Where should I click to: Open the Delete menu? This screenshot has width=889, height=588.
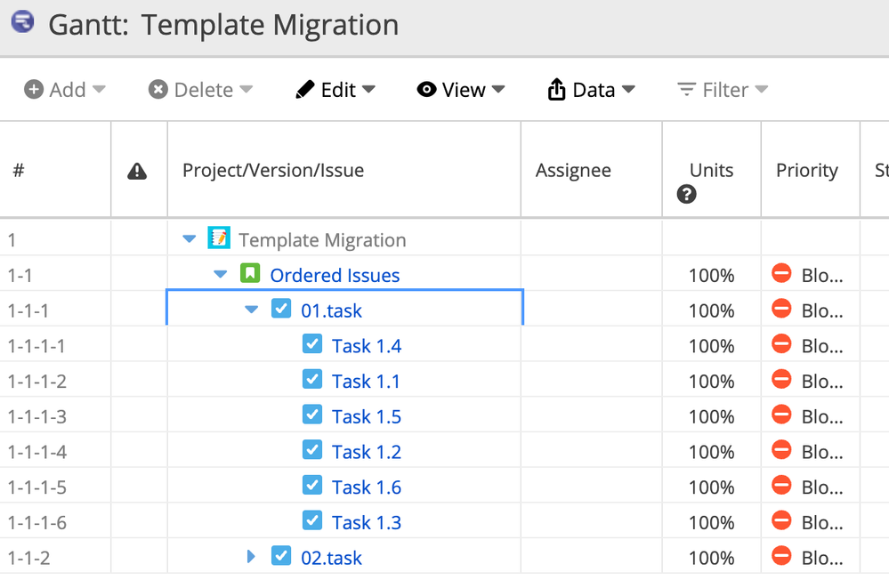pyautogui.click(x=200, y=90)
